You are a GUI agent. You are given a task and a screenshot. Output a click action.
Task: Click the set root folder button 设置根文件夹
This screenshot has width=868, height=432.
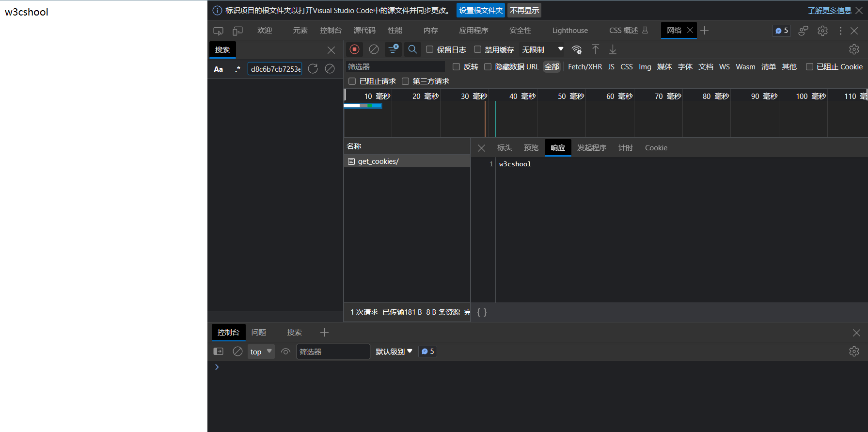point(481,10)
